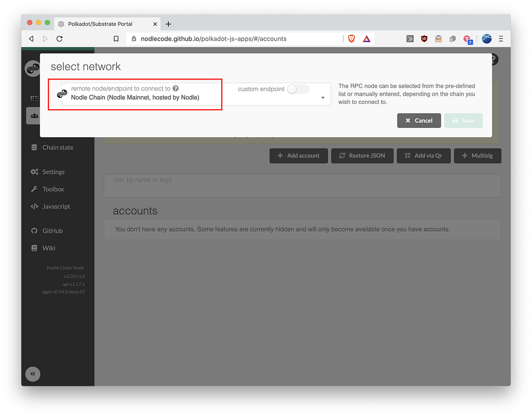Click the Nodle logo in sidebar top
Image resolution: width=532 pixels, height=416 pixels.
point(33,69)
